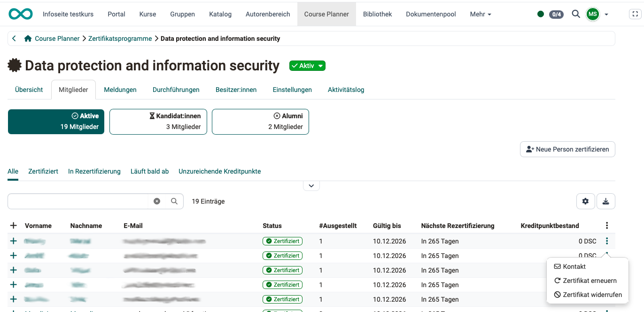644x312 pixels.
Task: Switch to the Einstellungen tab
Action: tap(292, 90)
